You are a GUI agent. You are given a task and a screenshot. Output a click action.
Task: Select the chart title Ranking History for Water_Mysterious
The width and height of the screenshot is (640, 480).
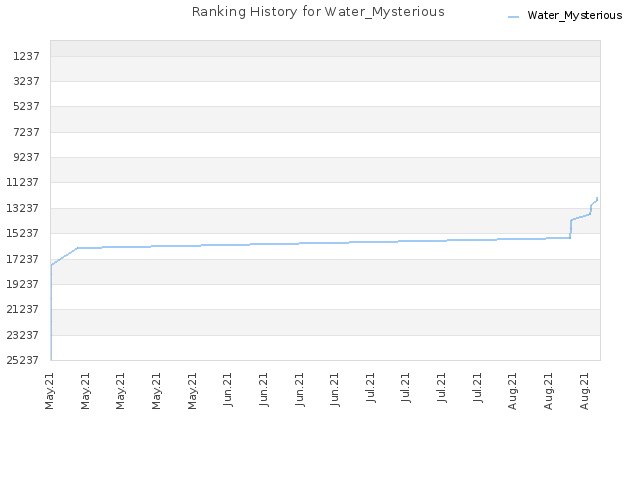click(318, 12)
